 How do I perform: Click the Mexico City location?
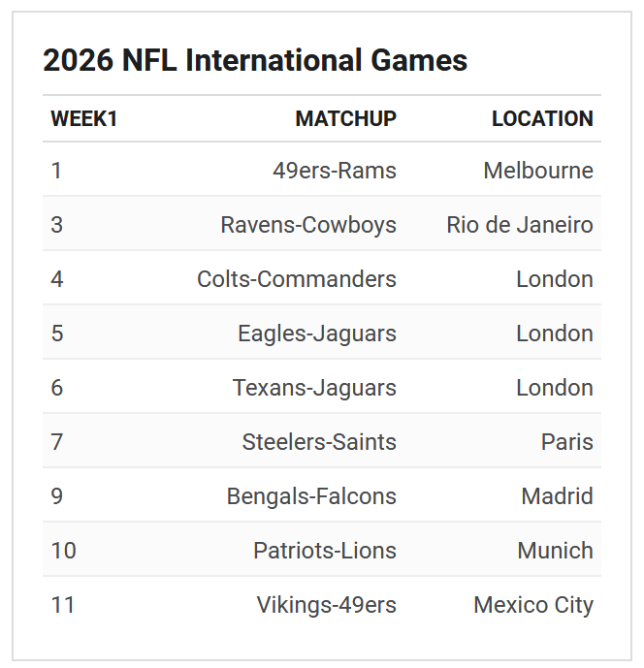pos(533,605)
